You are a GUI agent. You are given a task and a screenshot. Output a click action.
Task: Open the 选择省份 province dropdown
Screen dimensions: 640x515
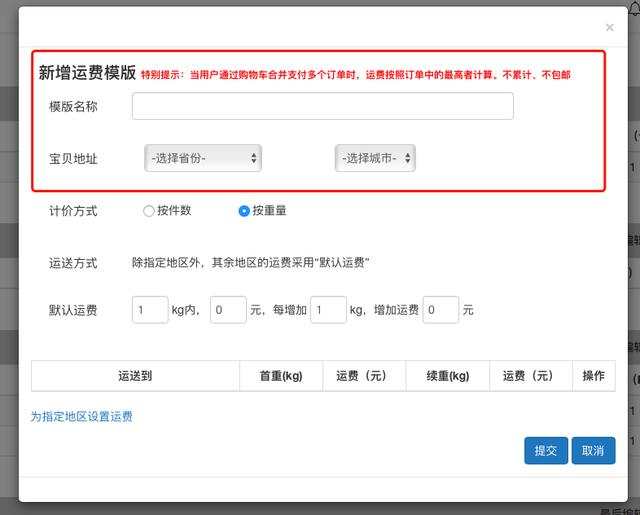(203, 158)
